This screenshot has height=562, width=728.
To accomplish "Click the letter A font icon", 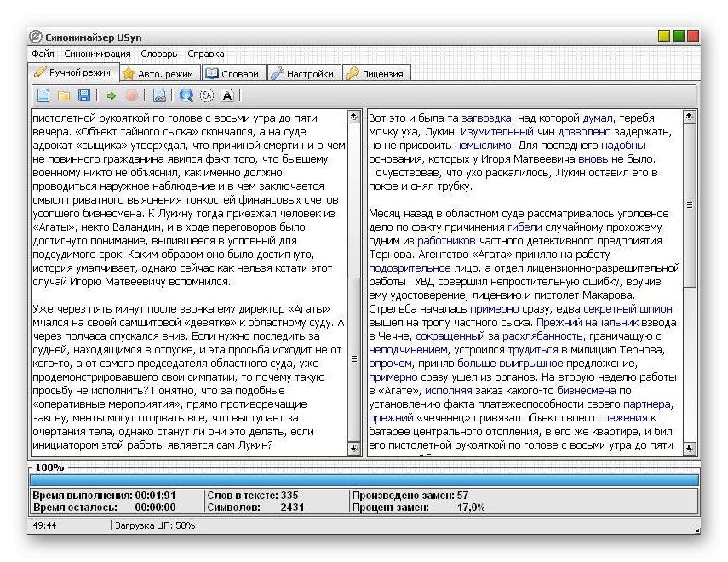I will click(x=227, y=95).
